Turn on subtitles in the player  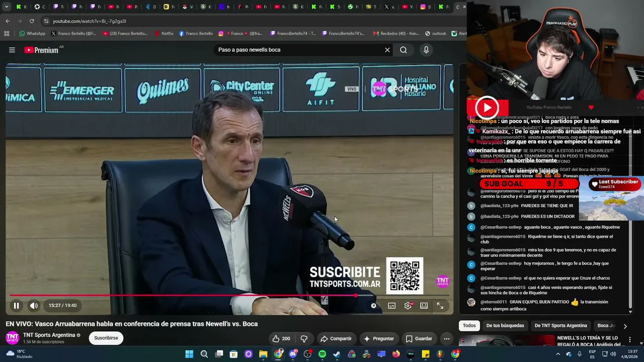(391, 305)
